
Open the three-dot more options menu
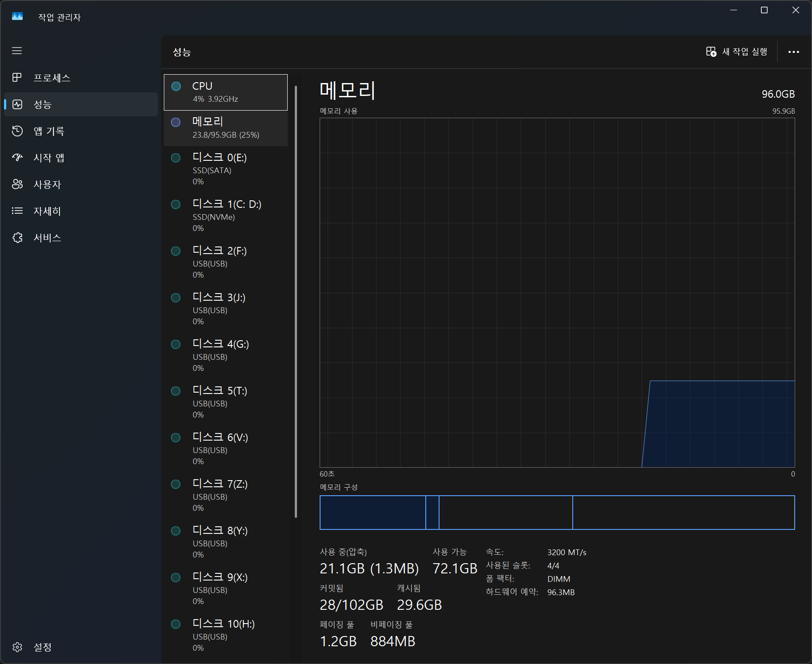[793, 52]
